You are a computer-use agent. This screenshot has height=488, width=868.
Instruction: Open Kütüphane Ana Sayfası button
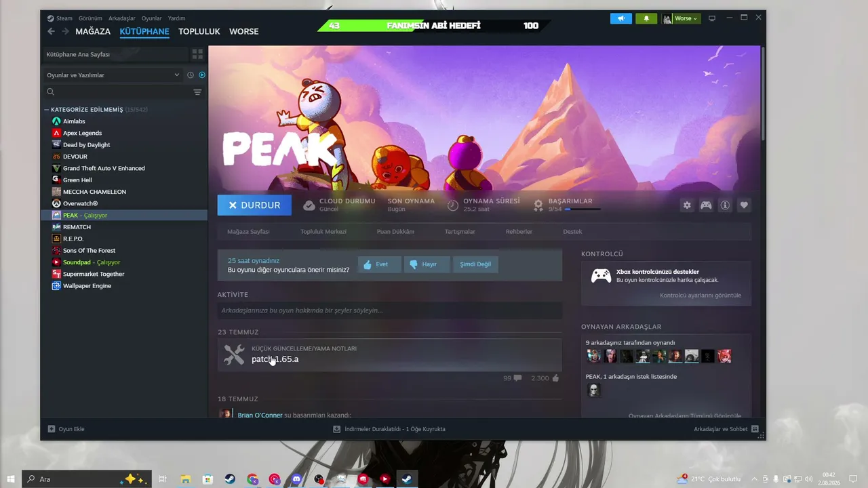point(115,54)
